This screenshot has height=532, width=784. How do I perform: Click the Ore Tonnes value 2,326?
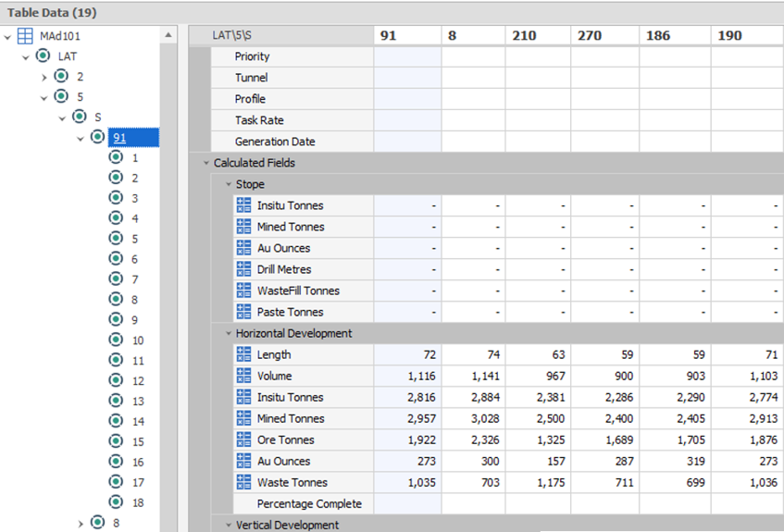[486, 440]
